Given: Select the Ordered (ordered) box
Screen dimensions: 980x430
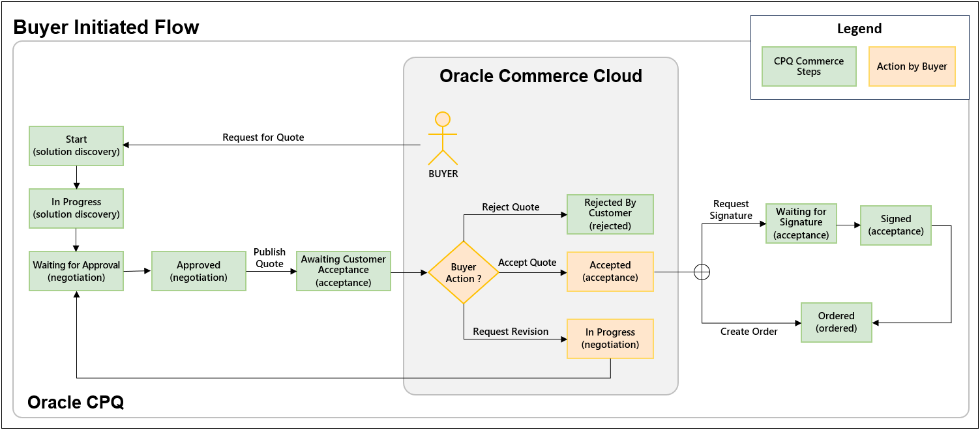Looking at the screenshot, I should 837,322.
